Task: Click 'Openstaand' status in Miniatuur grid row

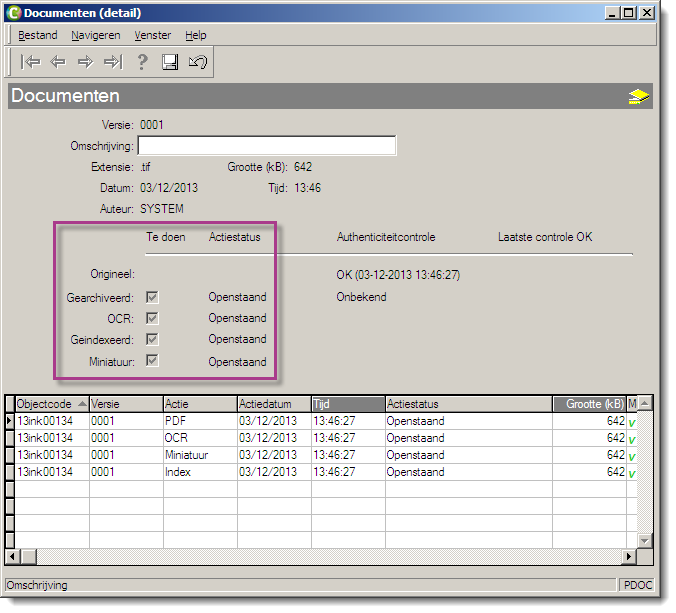Action: click(x=415, y=455)
